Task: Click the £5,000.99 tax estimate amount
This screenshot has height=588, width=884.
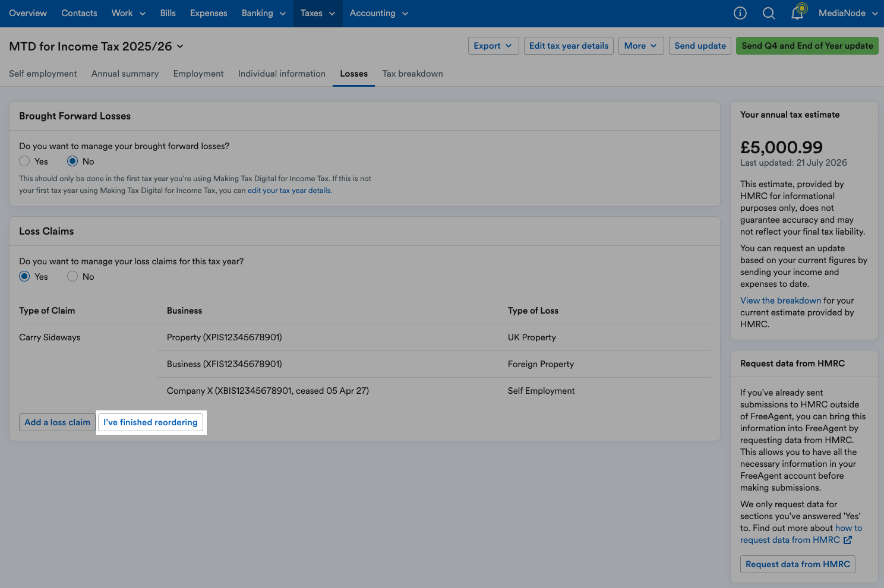Action: click(781, 147)
